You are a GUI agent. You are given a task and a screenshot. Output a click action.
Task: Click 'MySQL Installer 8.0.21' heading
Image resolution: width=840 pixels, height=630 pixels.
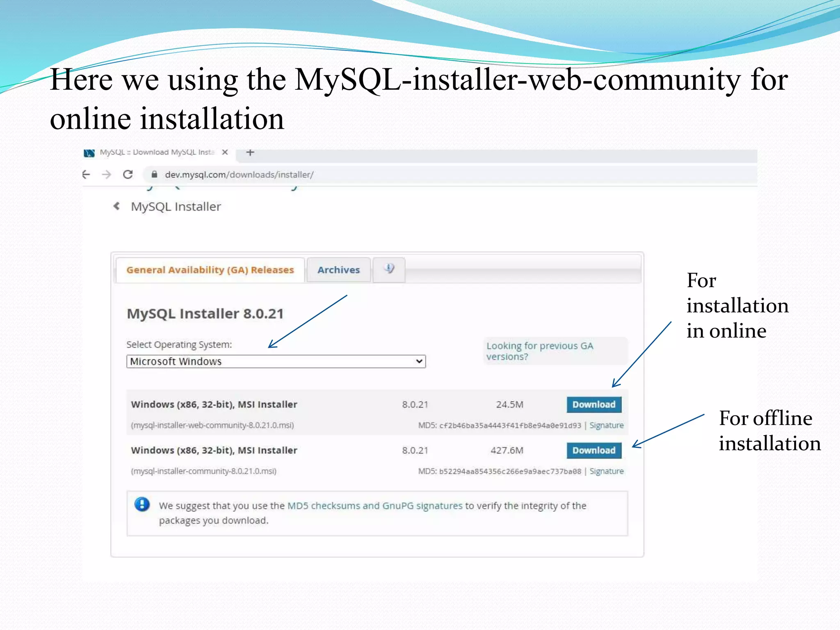pos(205,314)
